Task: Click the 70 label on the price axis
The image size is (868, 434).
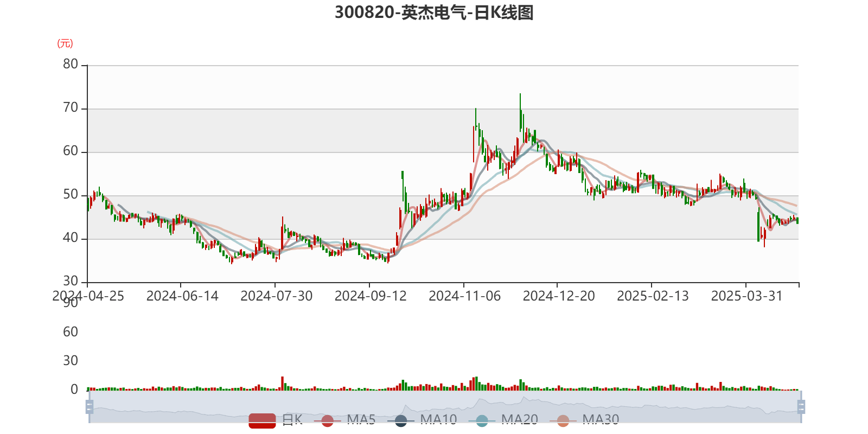Action: [x=71, y=107]
